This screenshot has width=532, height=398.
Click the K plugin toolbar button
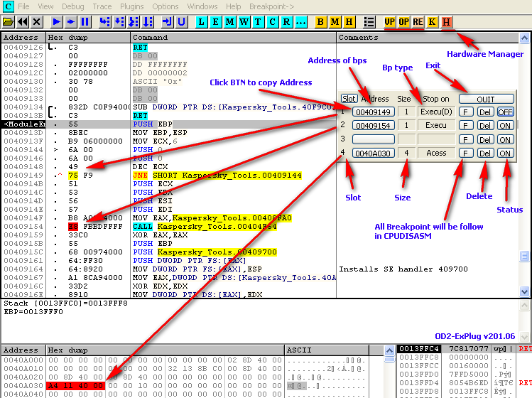(x=432, y=22)
